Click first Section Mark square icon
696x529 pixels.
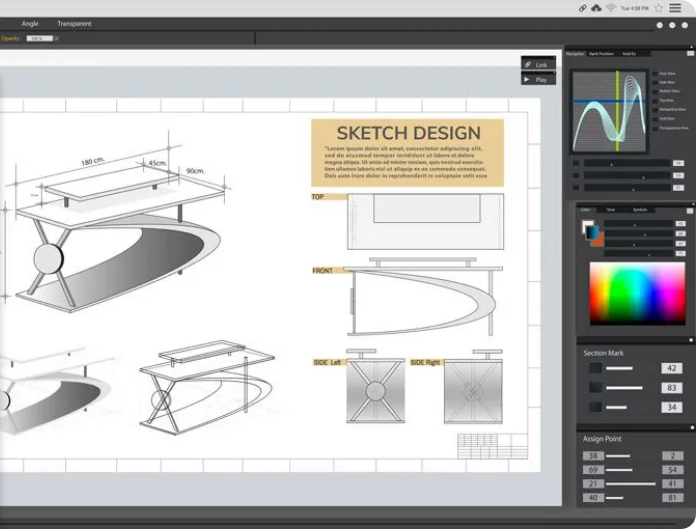pyautogui.click(x=595, y=369)
